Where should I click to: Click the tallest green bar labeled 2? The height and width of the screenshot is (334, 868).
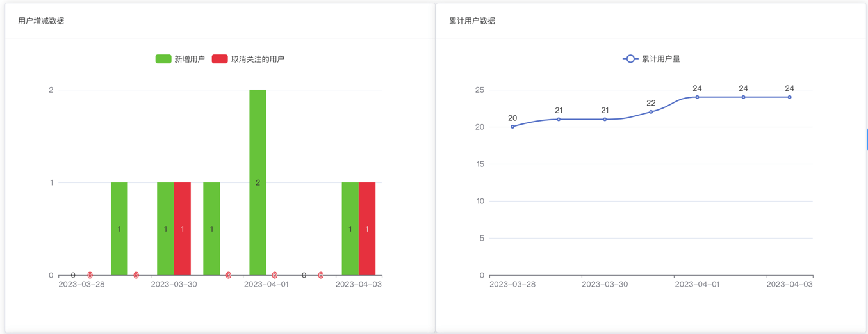[x=258, y=182]
